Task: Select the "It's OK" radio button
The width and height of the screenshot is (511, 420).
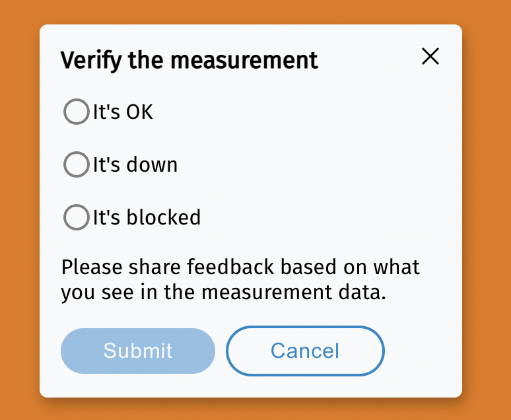Action: coord(76,112)
